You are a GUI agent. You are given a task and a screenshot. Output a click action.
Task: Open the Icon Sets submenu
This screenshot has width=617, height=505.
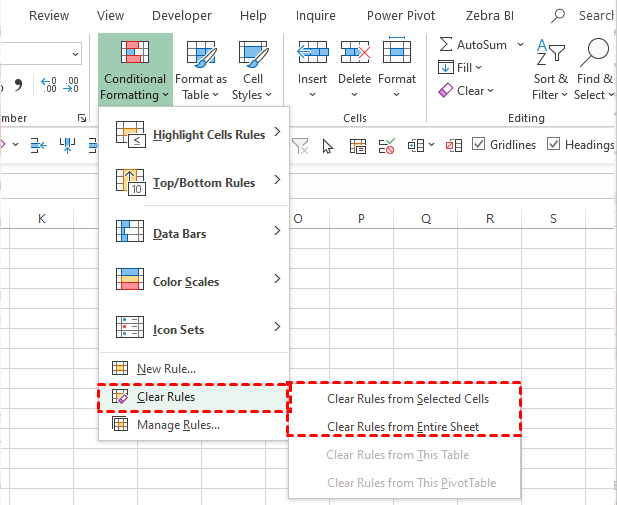194,329
